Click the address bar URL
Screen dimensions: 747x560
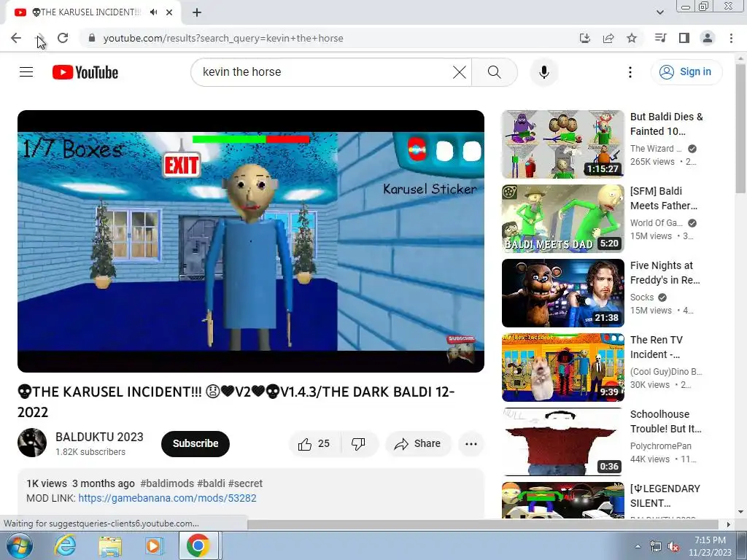coord(223,38)
